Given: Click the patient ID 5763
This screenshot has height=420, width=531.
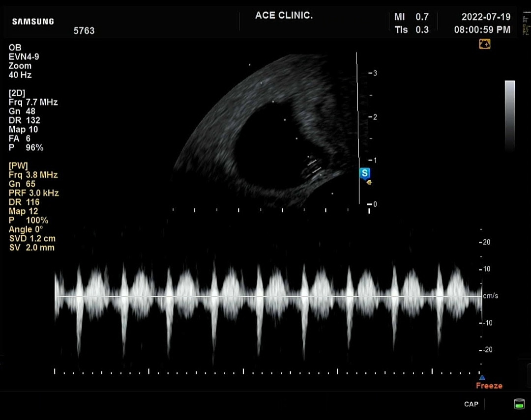Looking at the screenshot, I should coord(84,31).
